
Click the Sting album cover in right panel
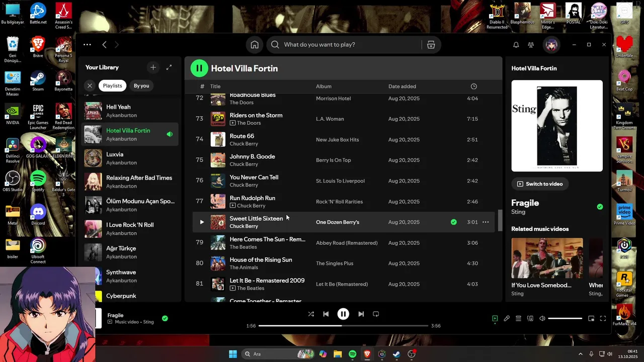pos(557,126)
